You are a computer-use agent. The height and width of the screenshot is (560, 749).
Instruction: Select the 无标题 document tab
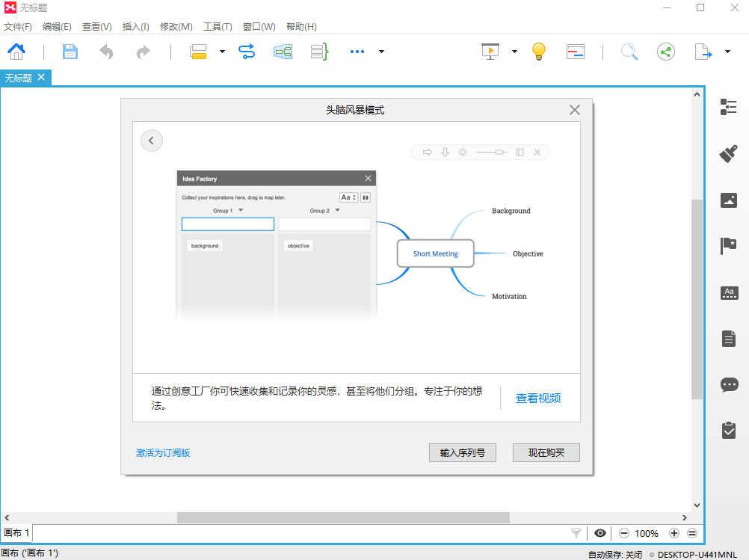point(19,78)
